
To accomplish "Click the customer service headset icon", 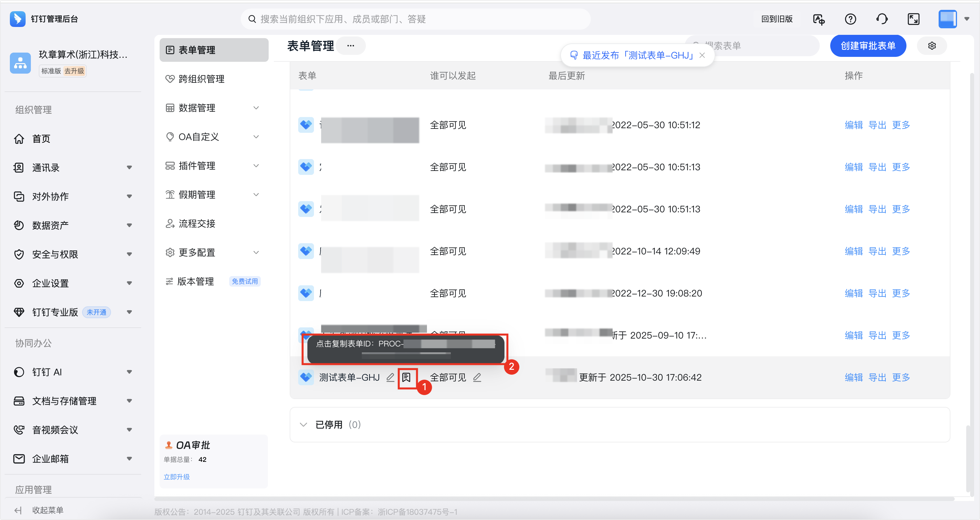I will (x=881, y=19).
